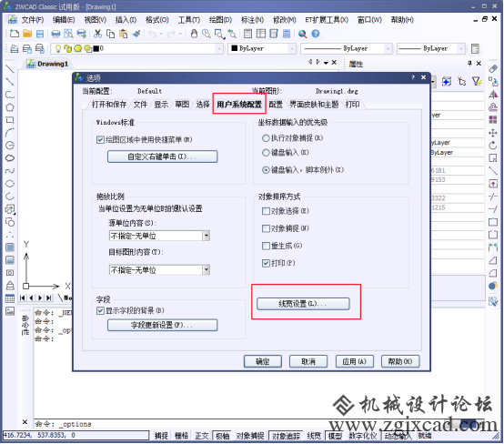Open the 绘图(D) menu
The width and height of the screenshot is (504, 444).
[220, 20]
